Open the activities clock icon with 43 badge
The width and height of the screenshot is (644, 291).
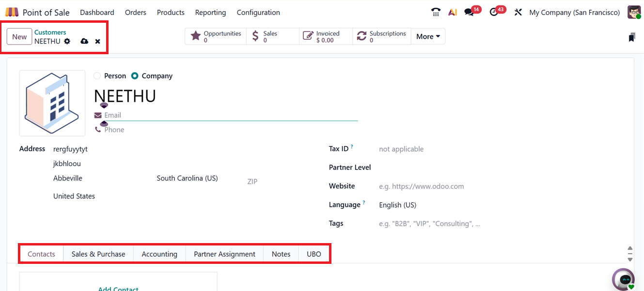click(494, 12)
